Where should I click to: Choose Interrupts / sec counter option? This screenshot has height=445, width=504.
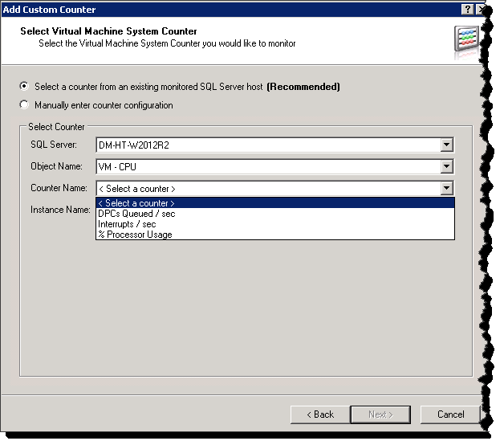click(127, 224)
